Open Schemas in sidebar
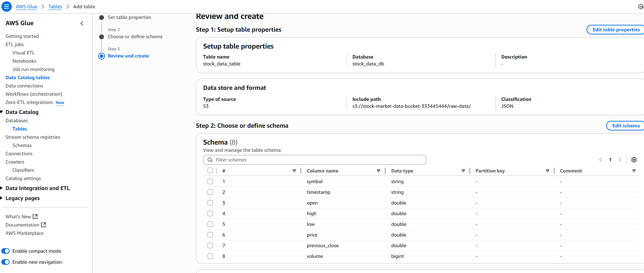This screenshot has width=644, height=273. tap(22, 145)
